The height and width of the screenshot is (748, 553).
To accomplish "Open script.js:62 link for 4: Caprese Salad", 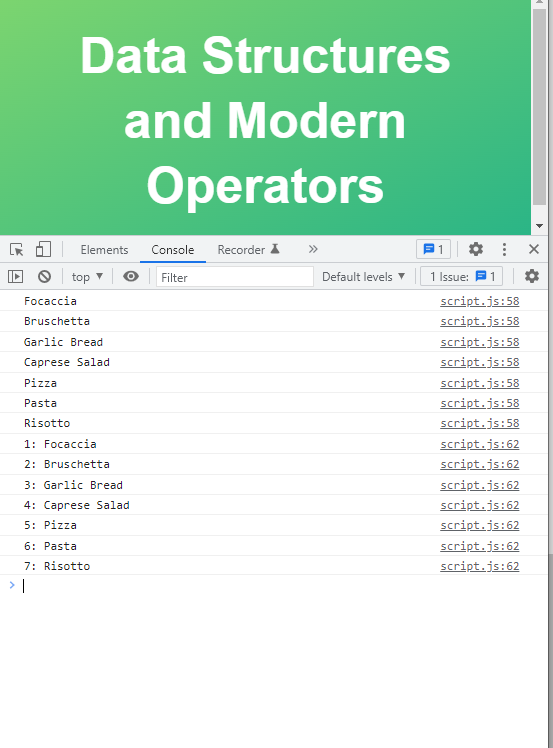I will coord(480,505).
